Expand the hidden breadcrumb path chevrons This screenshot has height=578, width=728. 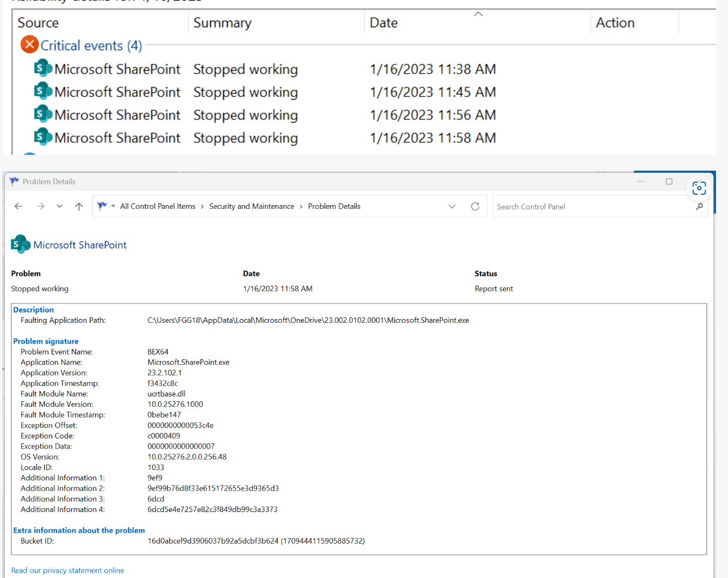tap(113, 206)
